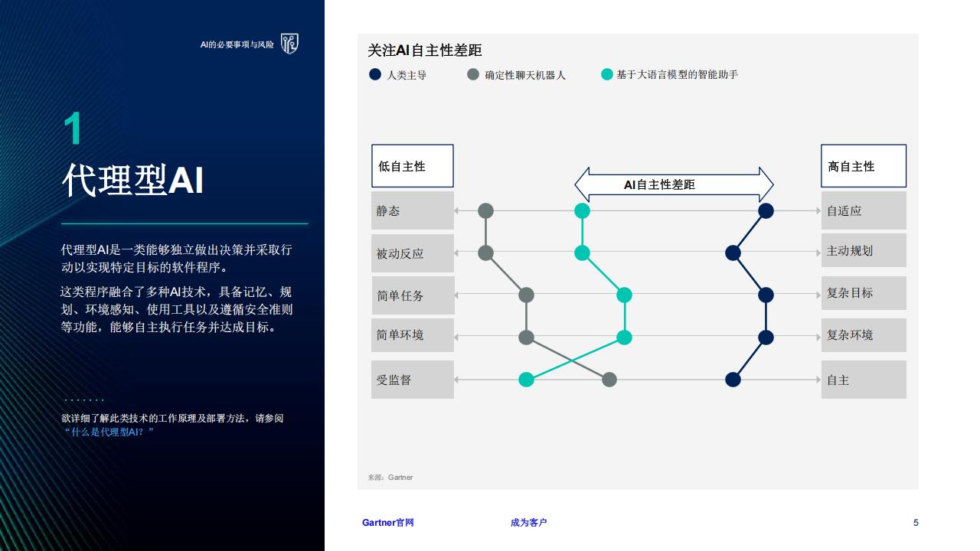Screen dimensions: 980x551
Task: Click the 静态 label box
Action: pos(413,210)
